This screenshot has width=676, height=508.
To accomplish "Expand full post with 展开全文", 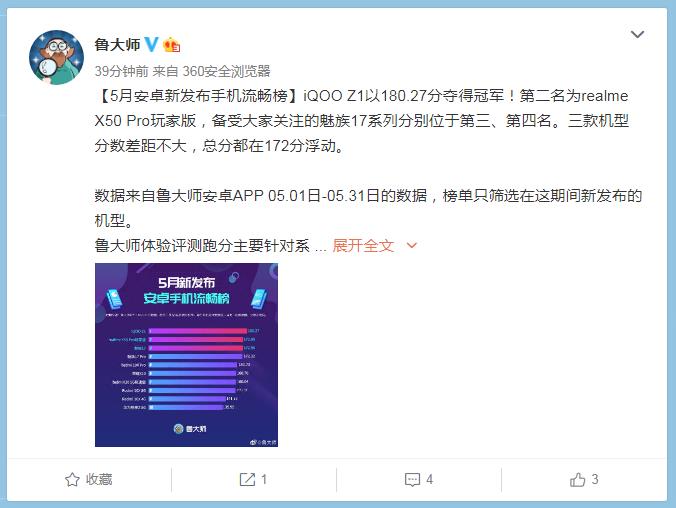I will tap(363, 246).
